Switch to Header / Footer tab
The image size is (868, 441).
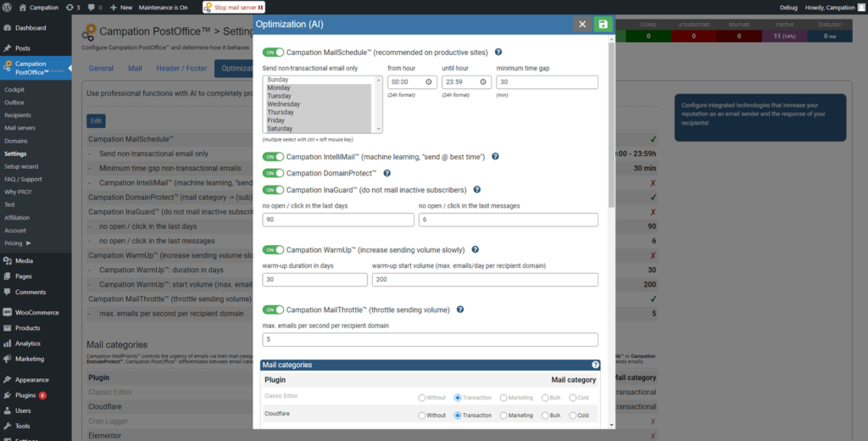[x=181, y=69]
